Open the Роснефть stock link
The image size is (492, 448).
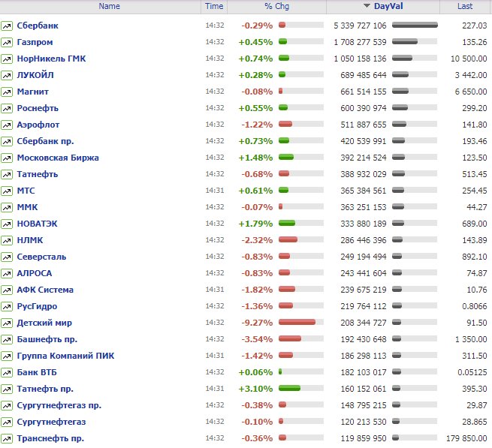click(x=38, y=108)
